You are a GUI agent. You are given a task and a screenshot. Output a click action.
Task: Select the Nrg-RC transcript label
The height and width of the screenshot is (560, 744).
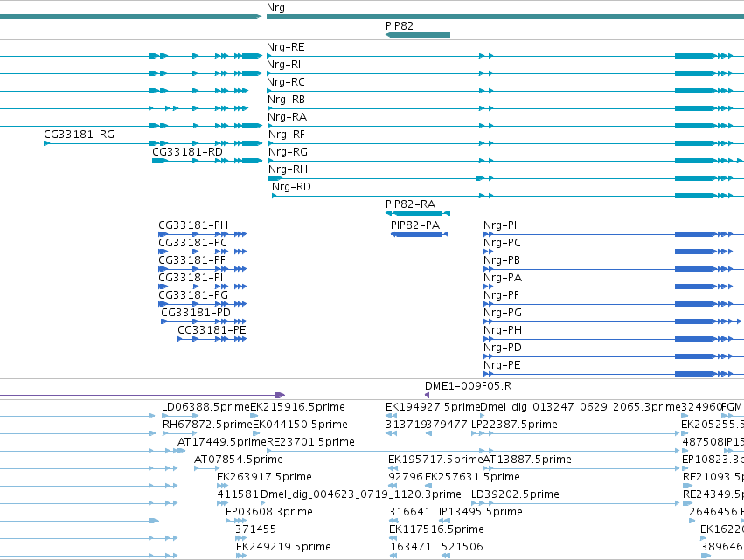(x=286, y=82)
